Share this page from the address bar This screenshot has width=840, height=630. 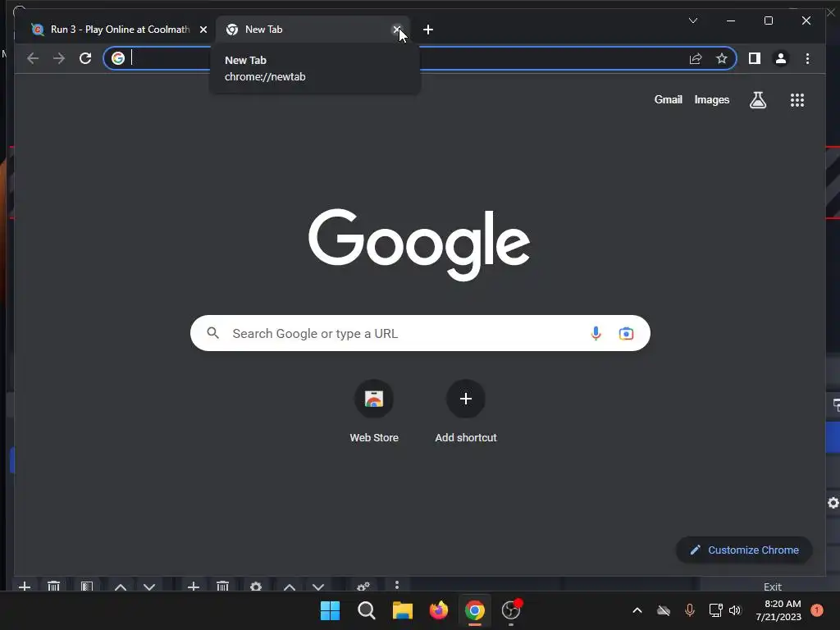(696, 58)
